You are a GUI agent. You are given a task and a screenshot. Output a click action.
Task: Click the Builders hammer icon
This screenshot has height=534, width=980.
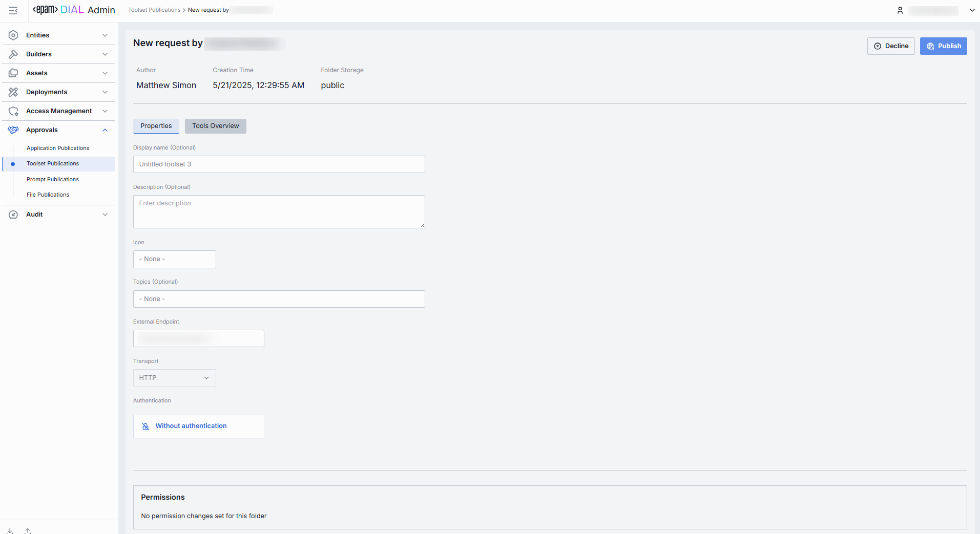[13, 54]
